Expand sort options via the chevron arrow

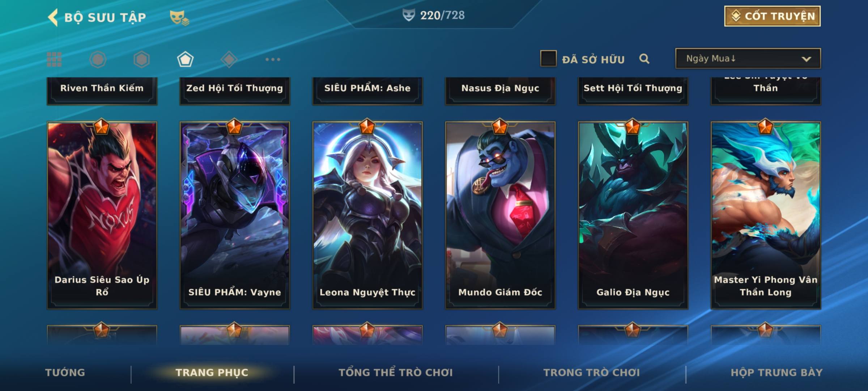[x=806, y=59]
